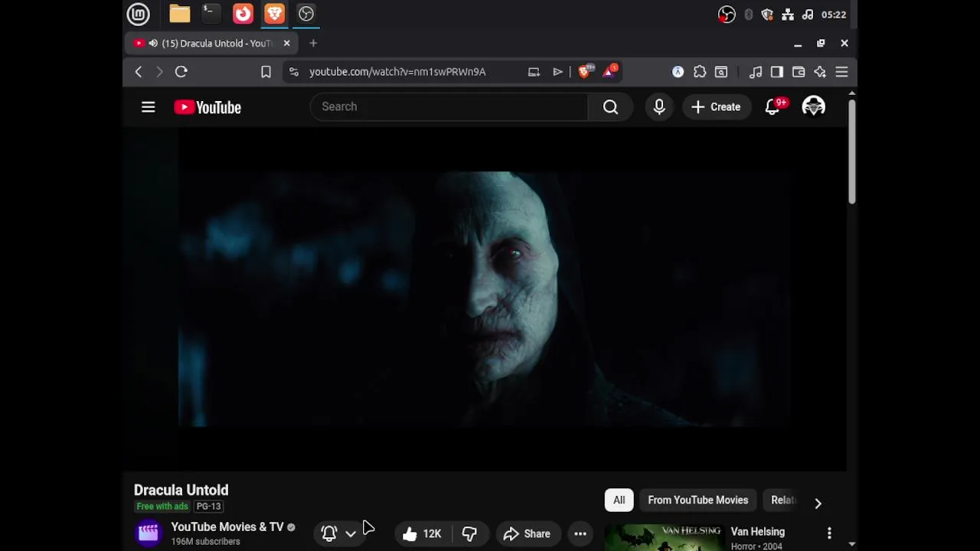This screenshot has height=551, width=980.
Task: Open the sound tray music note icon
Action: [808, 15]
